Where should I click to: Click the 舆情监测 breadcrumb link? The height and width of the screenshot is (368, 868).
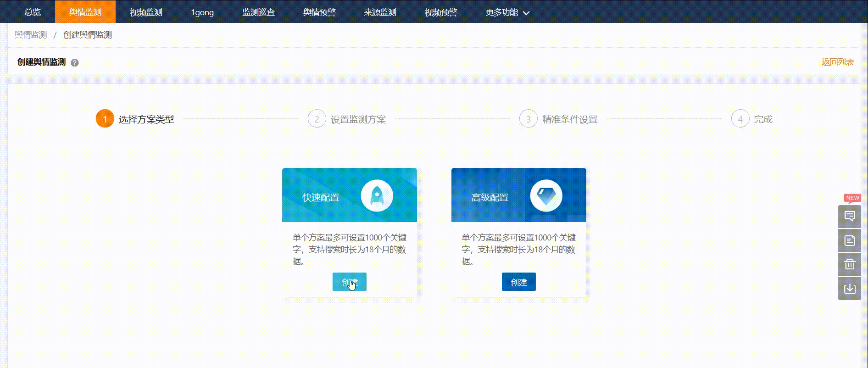31,35
